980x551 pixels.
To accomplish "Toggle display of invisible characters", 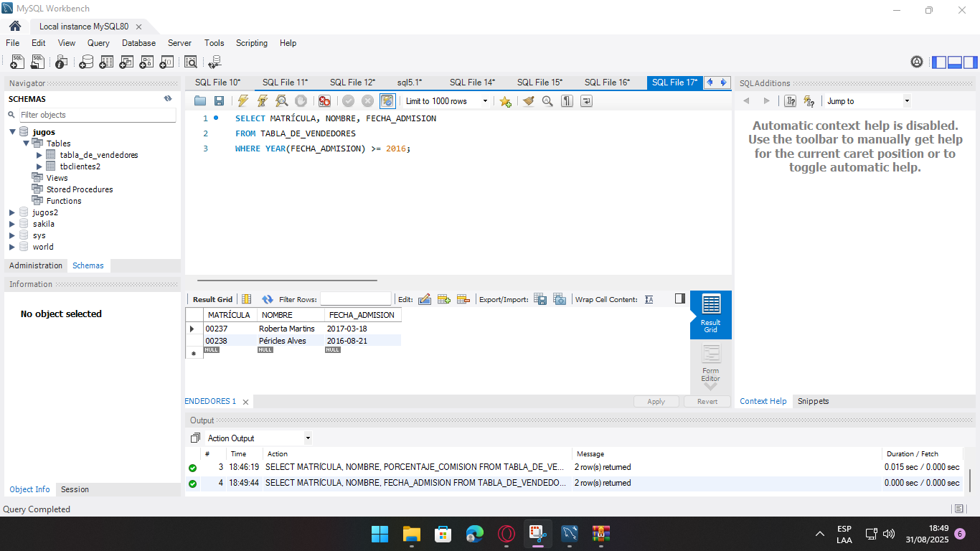I will coord(567,101).
